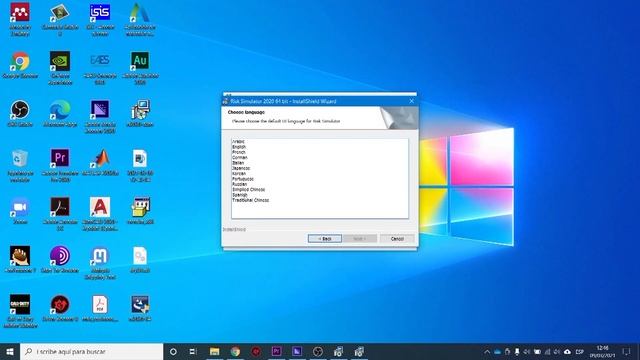Show hidden system tray icons

click(487, 352)
